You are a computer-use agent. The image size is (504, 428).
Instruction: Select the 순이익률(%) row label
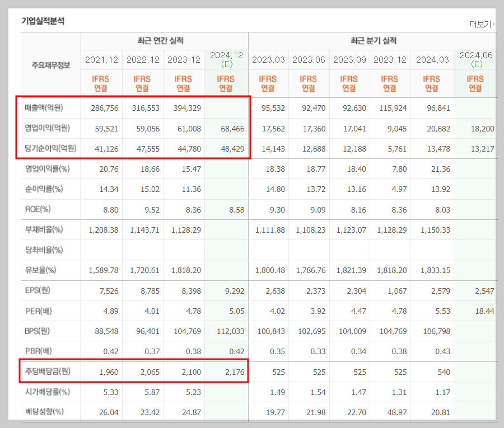pos(44,189)
